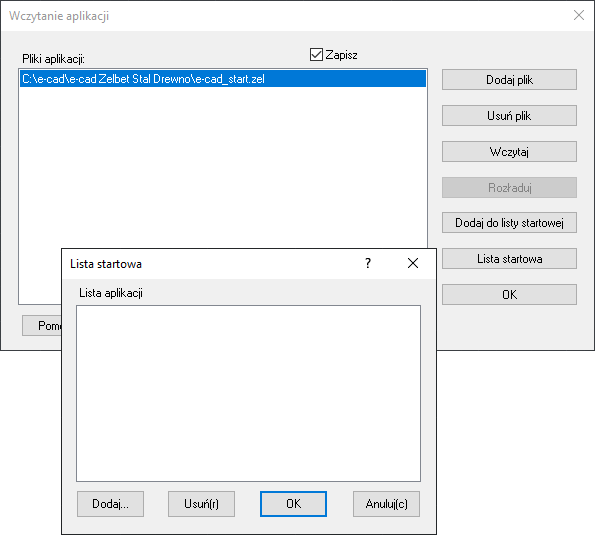The height and width of the screenshot is (535, 595).
Task: Close the Lista startowa dialog
Action: (x=413, y=263)
